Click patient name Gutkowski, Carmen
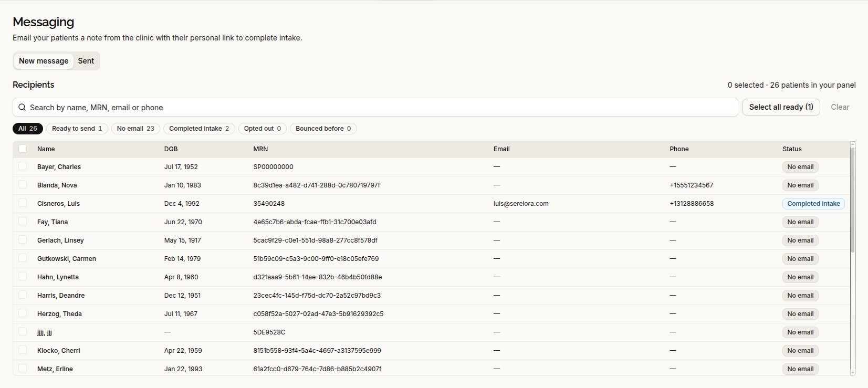 coord(67,259)
